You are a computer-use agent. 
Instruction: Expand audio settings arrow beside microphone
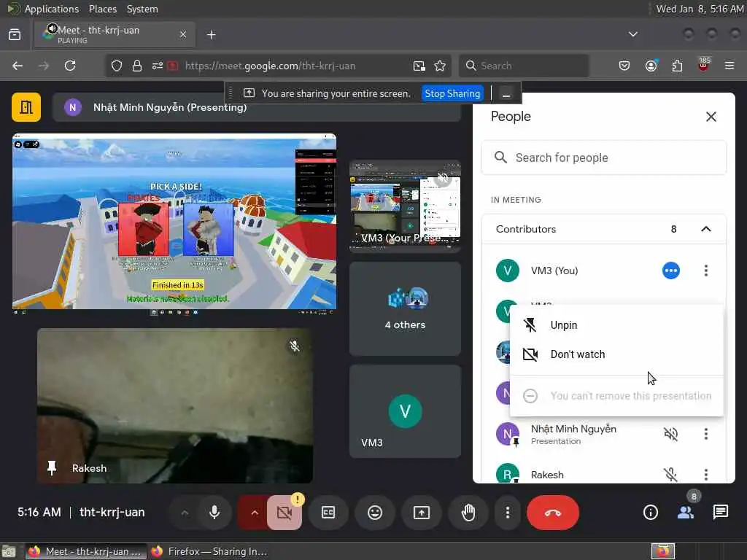(185, 513)
